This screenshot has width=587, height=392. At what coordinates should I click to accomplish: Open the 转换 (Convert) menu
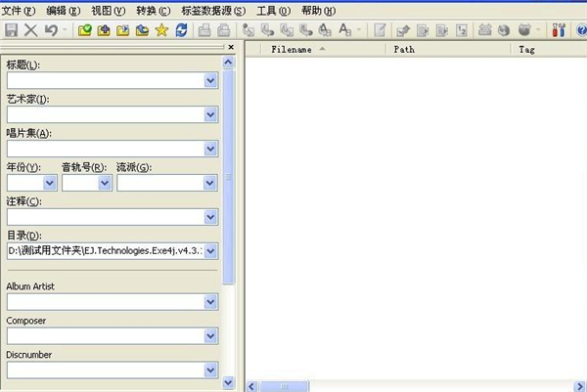(x=151, y=10)
